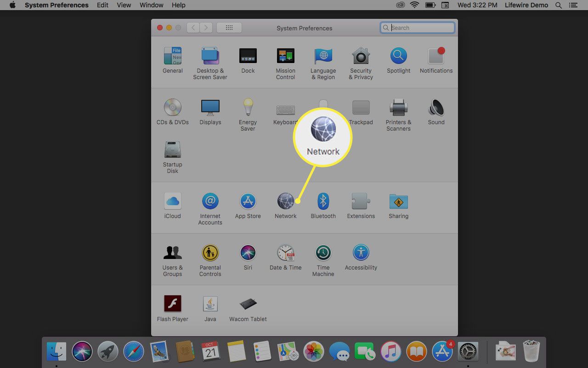Focus the System Preferences search field
Viewport: 588px width, 368px height.
click(x=418, y=28)
